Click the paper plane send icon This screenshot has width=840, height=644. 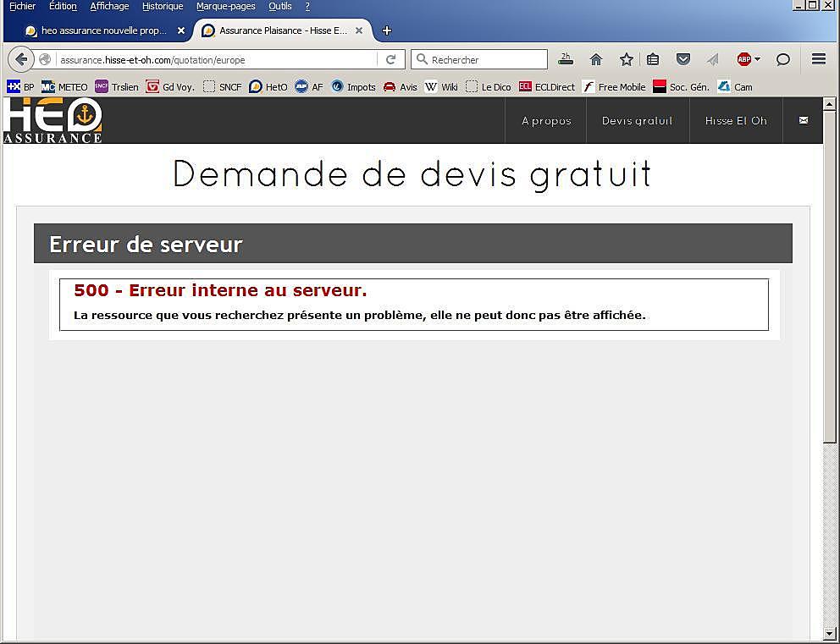tap(712, 59)
